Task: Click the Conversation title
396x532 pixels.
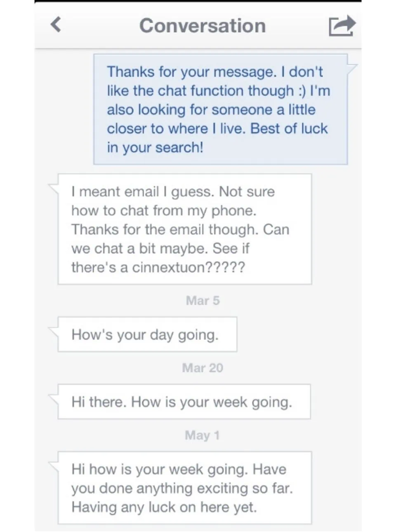Action: click(x=202, y=26)
